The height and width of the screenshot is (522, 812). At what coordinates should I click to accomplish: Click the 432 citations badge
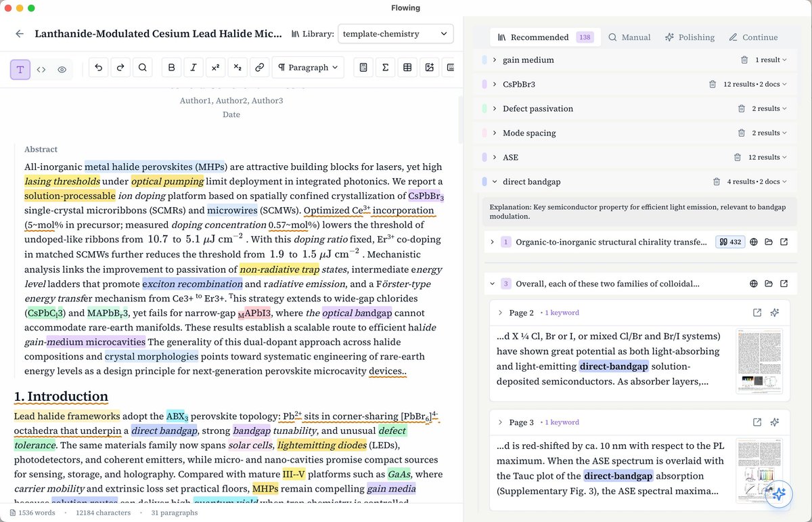click(729, 242)
